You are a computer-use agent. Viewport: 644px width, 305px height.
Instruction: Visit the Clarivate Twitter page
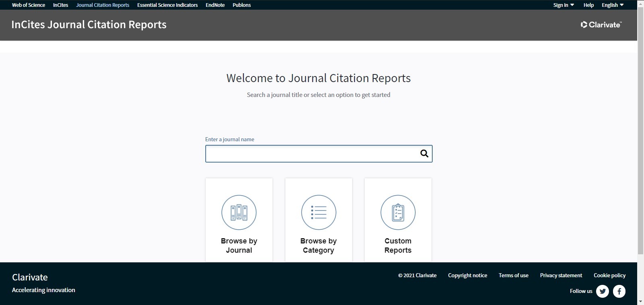point(603,291)
